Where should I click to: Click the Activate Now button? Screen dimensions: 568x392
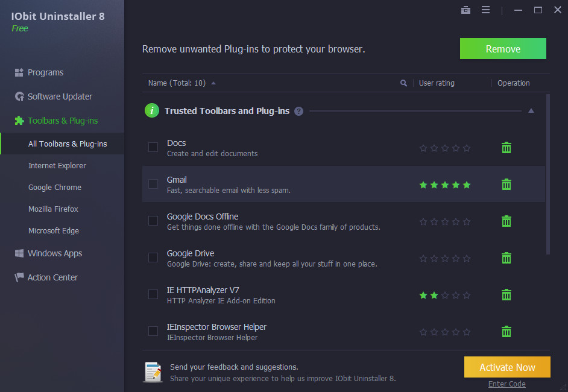coord(507,367)
